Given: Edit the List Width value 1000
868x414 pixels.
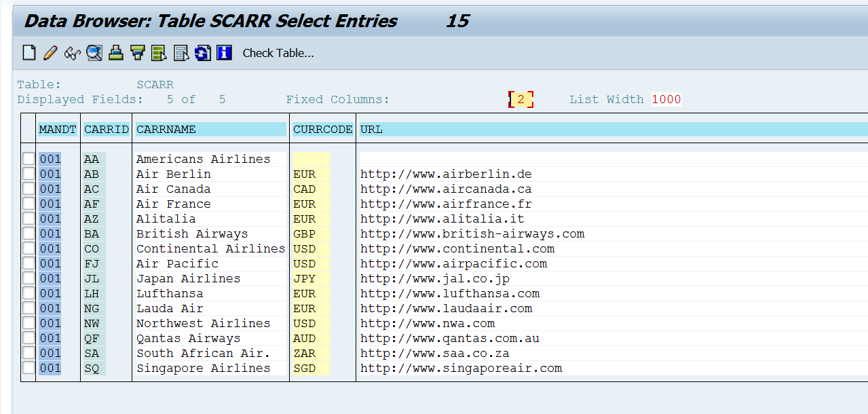Looking at the screenshot, I should coord(666,99).
